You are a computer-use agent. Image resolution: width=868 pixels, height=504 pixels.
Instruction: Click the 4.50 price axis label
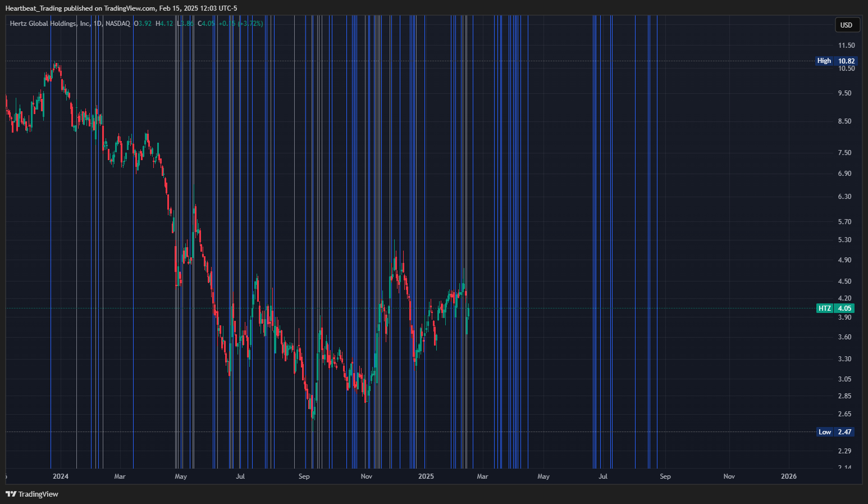[844, 281]
